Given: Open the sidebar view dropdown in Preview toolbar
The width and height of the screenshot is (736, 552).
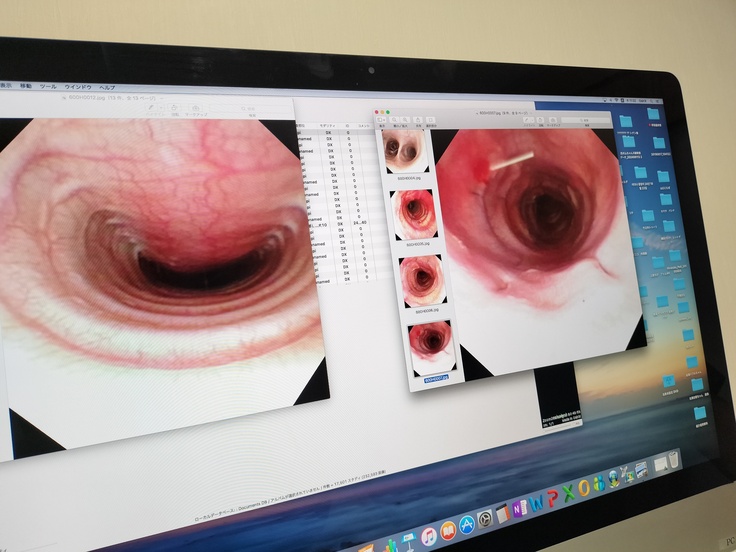Looking at the screenshot, I should [384, 122].
